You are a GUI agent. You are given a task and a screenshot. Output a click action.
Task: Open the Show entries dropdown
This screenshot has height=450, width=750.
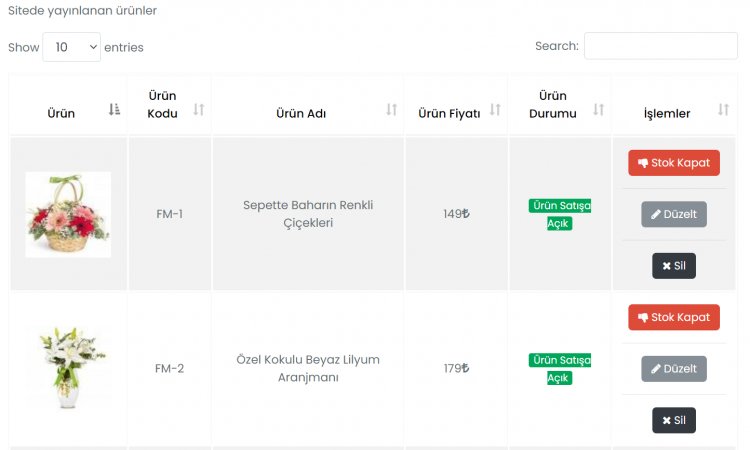[71, 47]
